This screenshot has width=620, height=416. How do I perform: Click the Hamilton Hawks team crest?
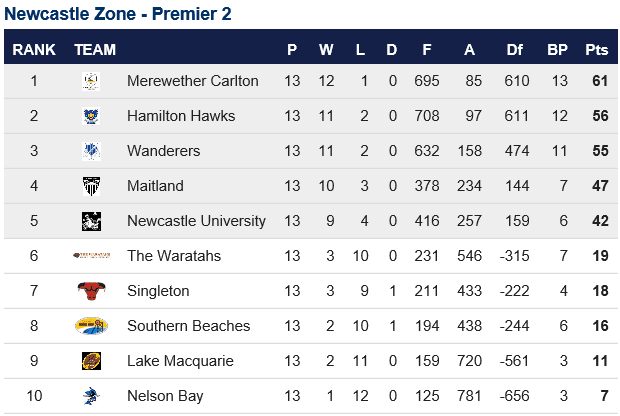pyautogui.click(x=91, y=116)
